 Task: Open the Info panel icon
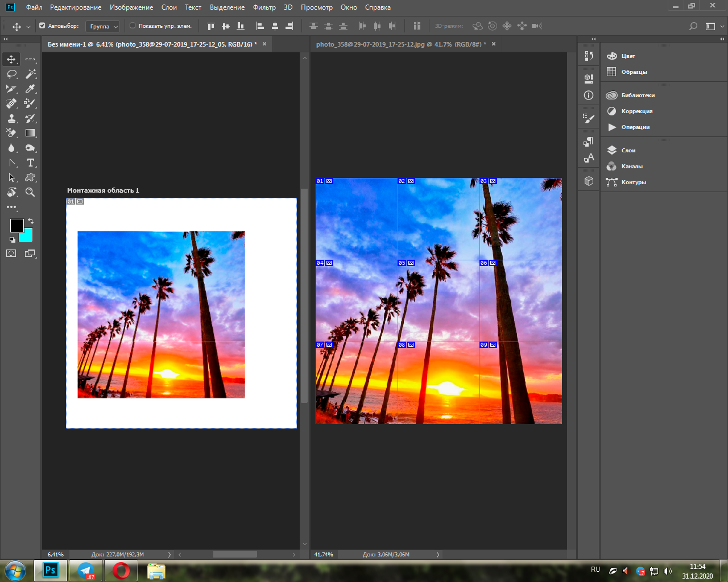tap(589, 95)
